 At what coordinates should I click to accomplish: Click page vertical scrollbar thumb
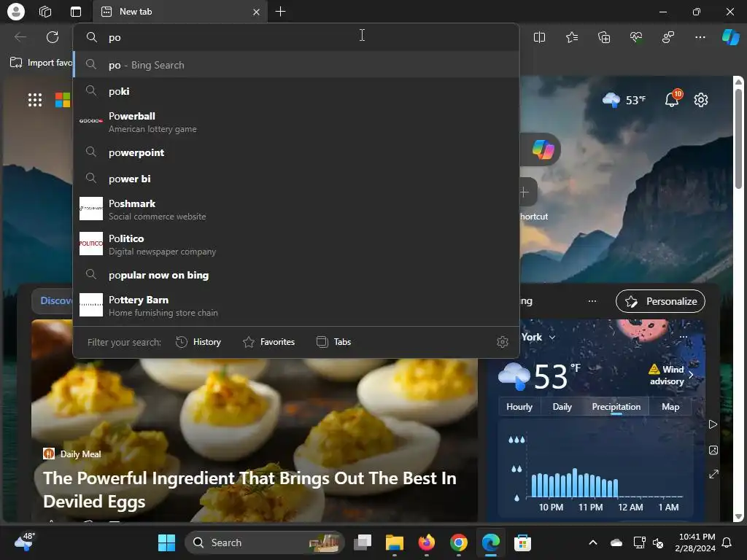tap(738, 138)
